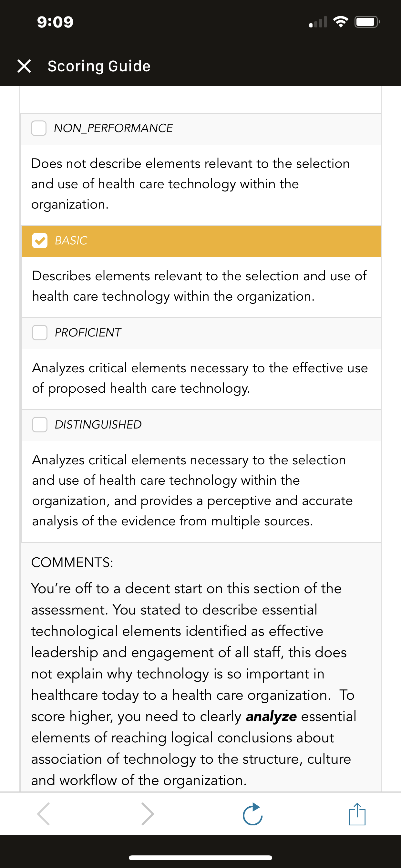Tap the COMMENTS heading
This screenshot has width=401, height=868.
coord(72,563)
